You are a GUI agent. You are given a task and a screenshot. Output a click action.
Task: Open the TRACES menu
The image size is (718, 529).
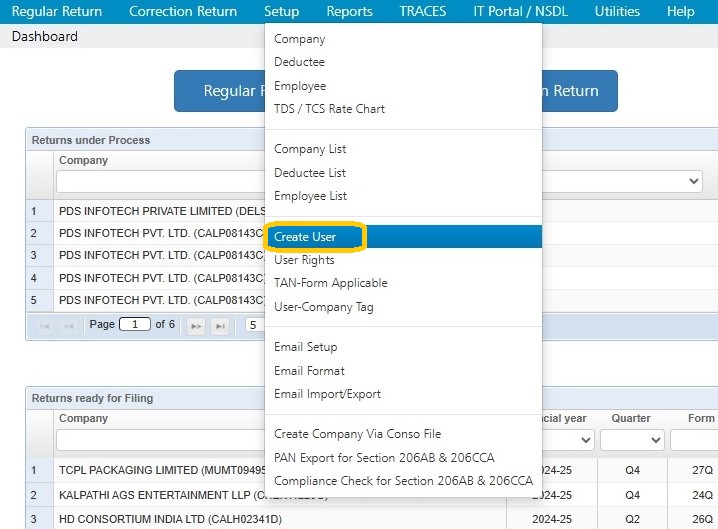pos(423,11)
